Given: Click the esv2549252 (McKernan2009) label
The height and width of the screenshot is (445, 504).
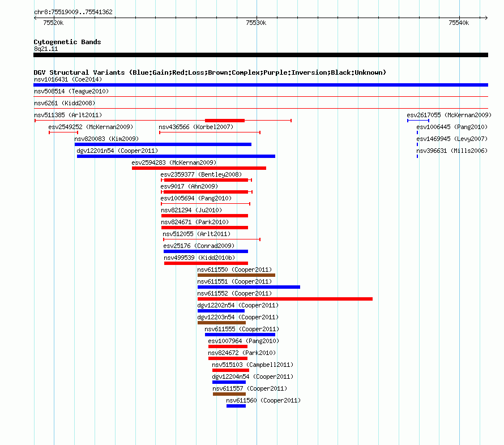Looking at the screenshot, I should click(x=91, y=127).
